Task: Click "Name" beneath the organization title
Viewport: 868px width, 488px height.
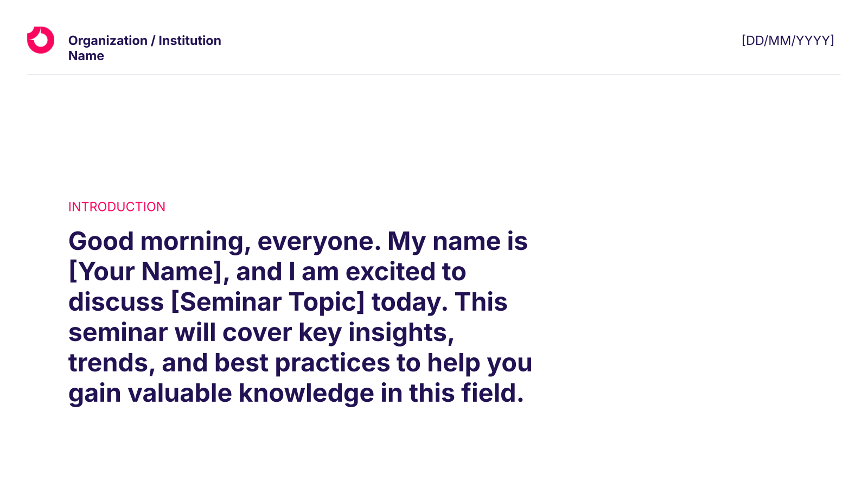Action: 86,56
